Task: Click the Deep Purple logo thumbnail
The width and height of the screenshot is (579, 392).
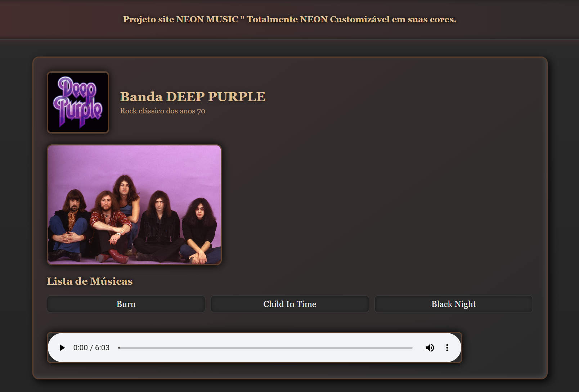Action: (x=78, y=103)
